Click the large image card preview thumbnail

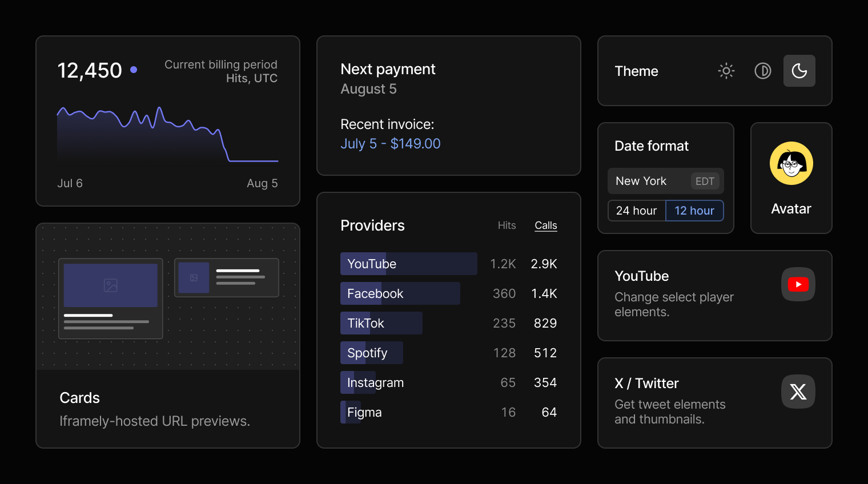[x=111, y=299]
